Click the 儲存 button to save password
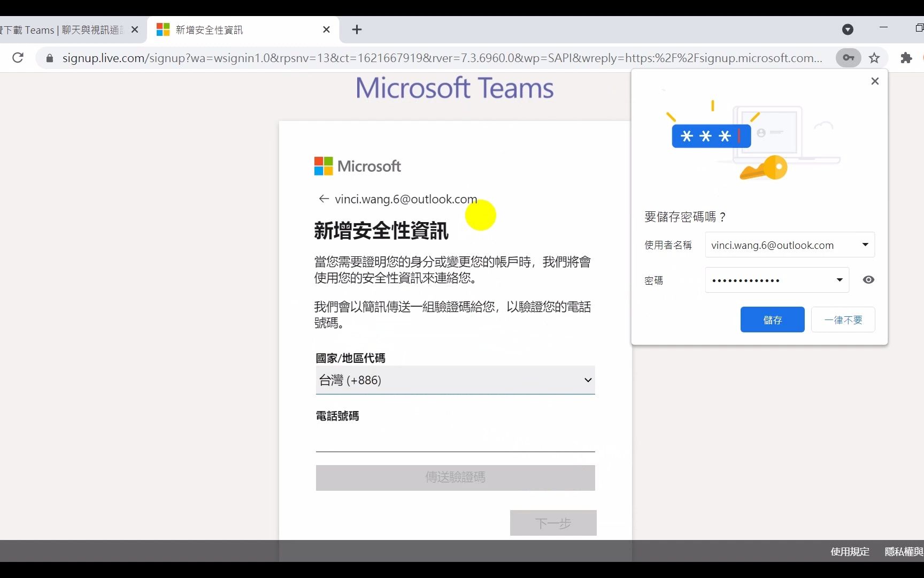The image size is (924, 578). 772,320
